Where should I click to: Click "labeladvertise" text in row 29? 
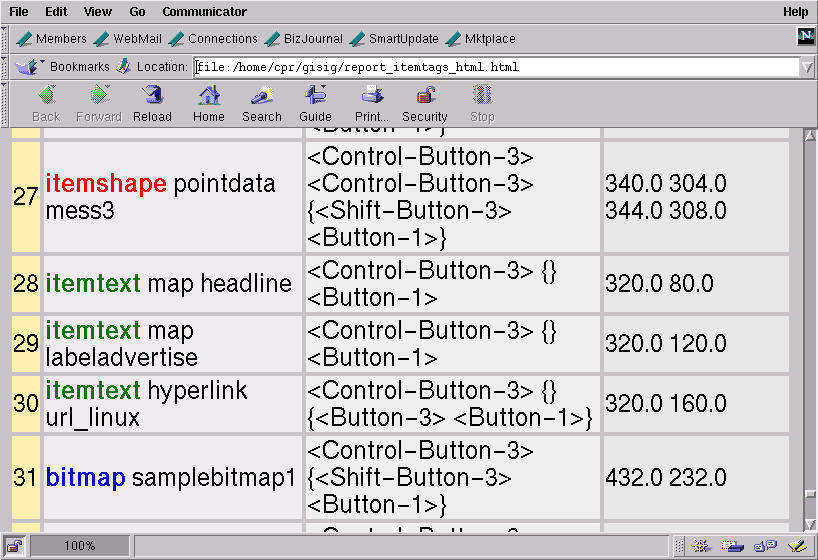coord(122,358)
